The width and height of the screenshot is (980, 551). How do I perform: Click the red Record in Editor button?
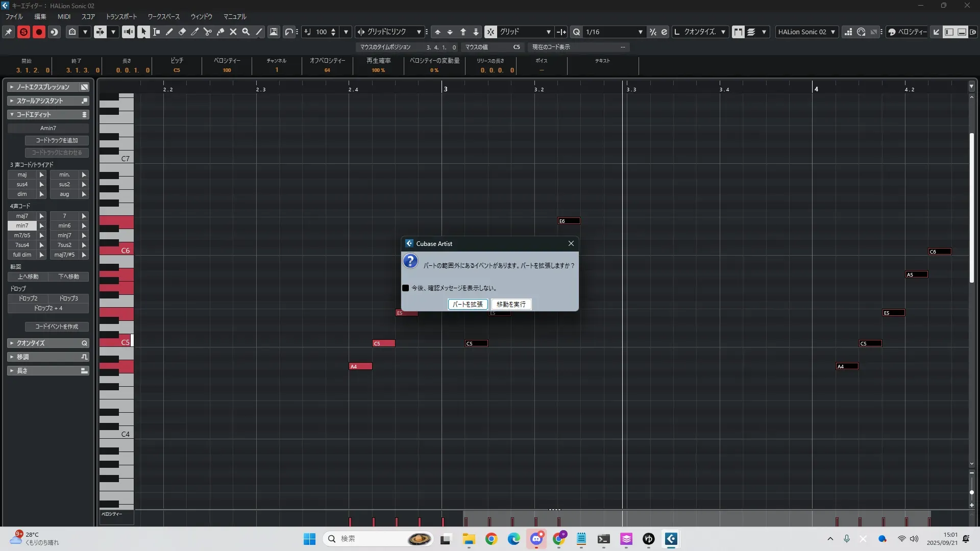coord(39,32)
